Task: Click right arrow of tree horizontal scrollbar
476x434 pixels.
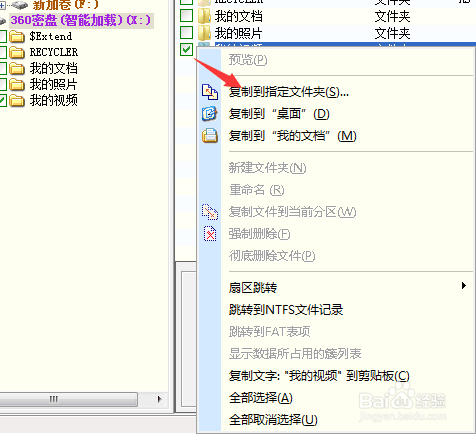Action: tap(159, 399)
